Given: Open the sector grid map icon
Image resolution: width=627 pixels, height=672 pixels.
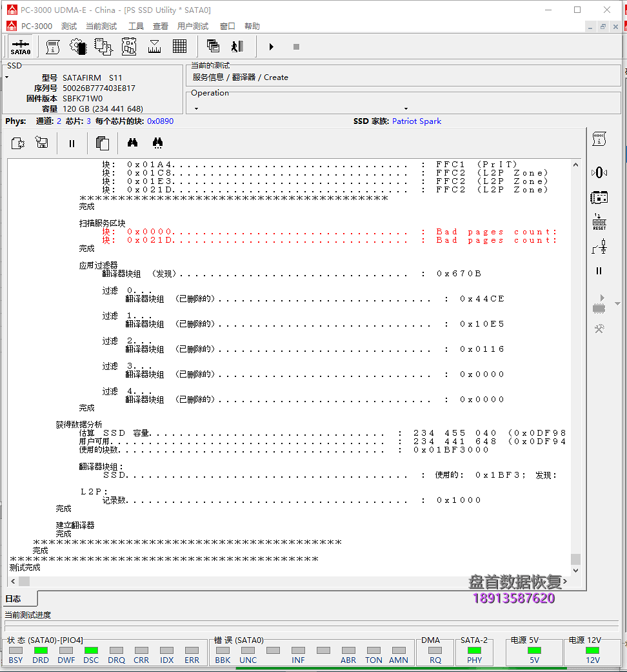Looking at the screenshot, I should (179, 46).
